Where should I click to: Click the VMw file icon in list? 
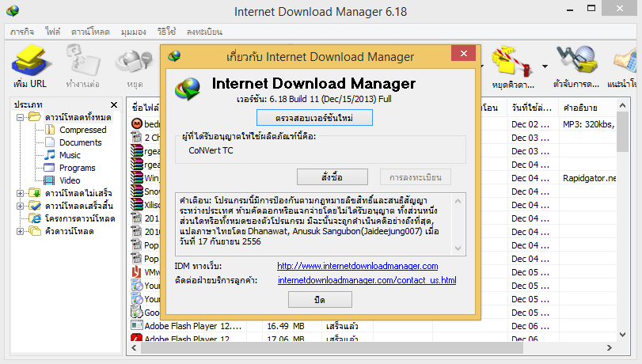click(x=136, y=272)
